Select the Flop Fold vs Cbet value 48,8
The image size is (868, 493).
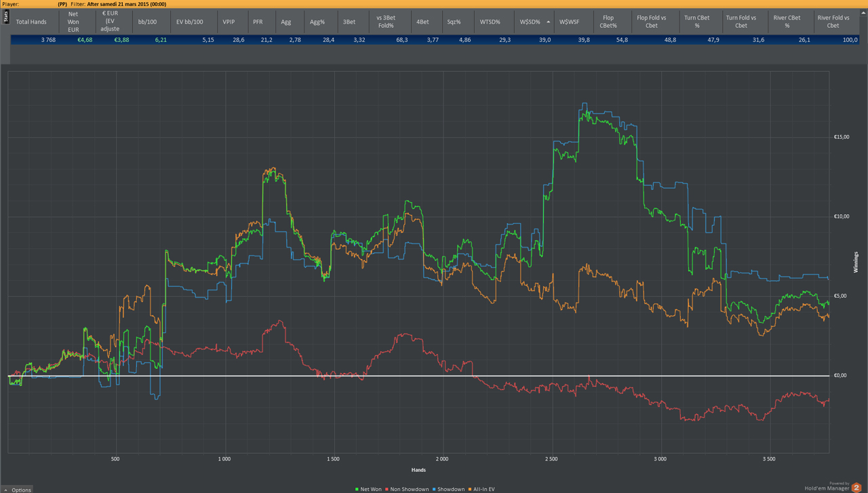(x=670, y=40)
